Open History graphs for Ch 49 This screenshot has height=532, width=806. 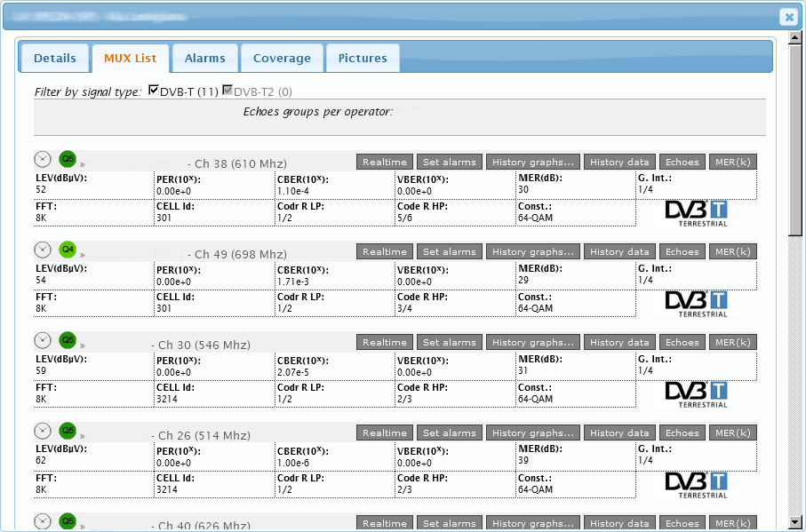pos(533,251)
